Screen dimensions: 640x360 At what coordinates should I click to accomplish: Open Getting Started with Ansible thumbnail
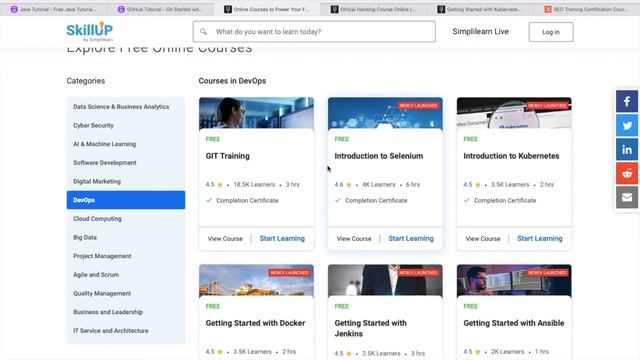click(514, 280)
